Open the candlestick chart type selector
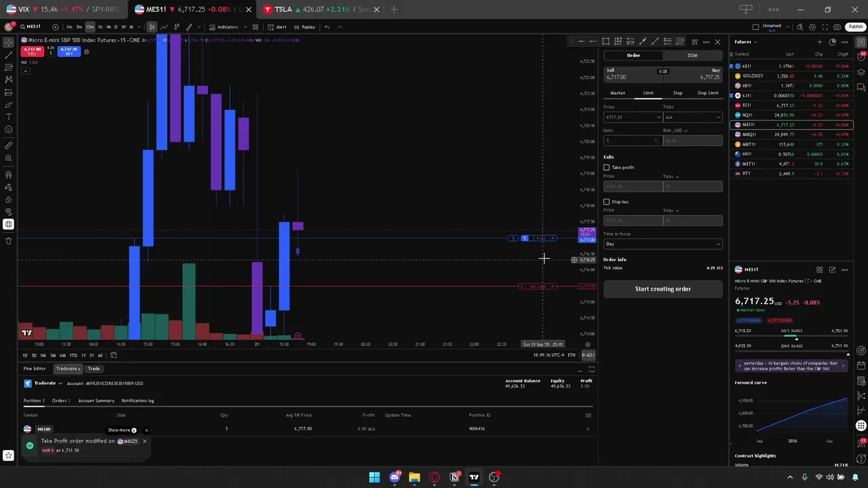The width and height of the screenshot is (868, 488). [152, 27]
